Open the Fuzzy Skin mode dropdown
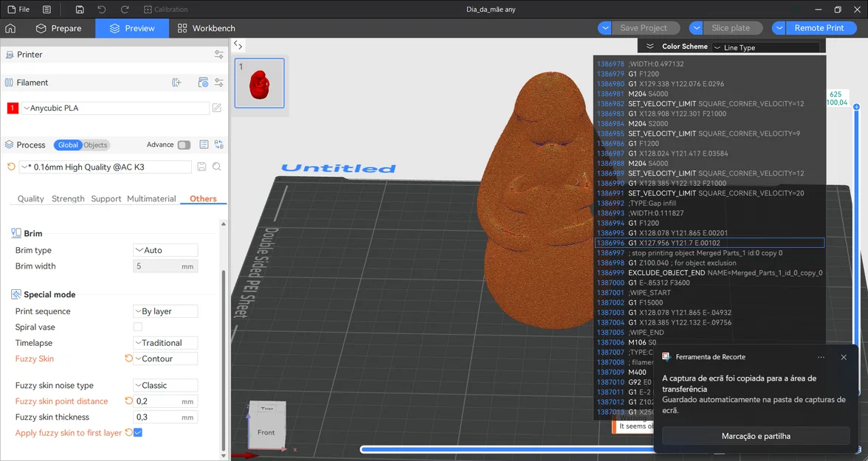This screenshot has height=461, width=868. pyautogui.click(x=165, y=358)
